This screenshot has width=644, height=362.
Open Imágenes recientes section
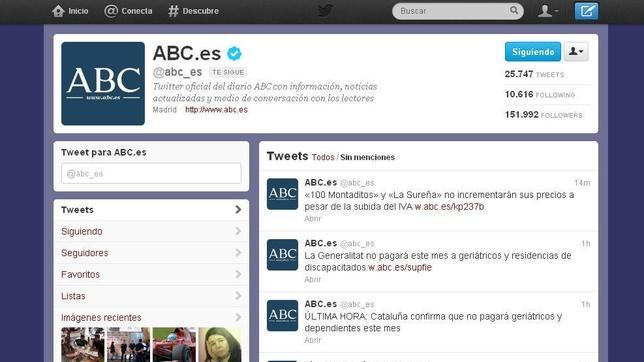151,317
